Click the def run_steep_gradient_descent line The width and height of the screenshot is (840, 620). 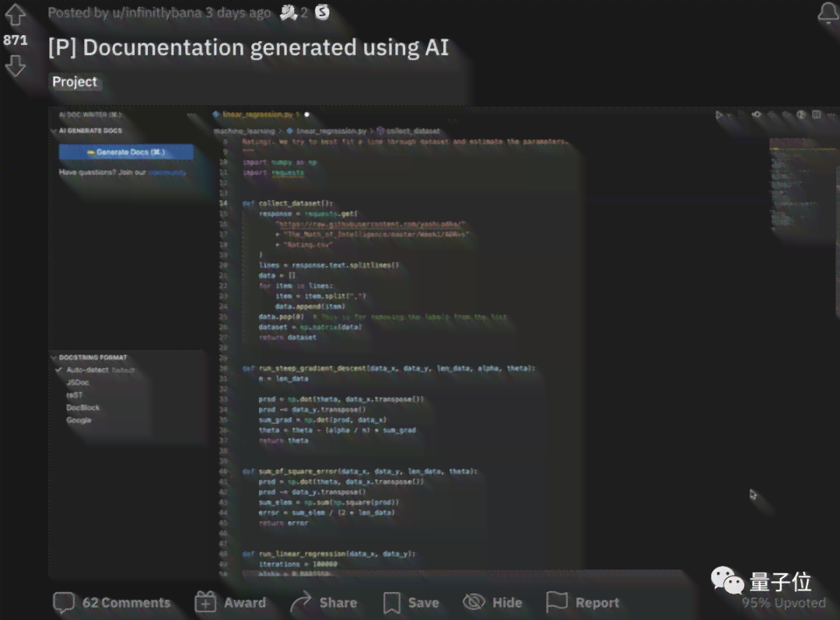pos(388,369)
